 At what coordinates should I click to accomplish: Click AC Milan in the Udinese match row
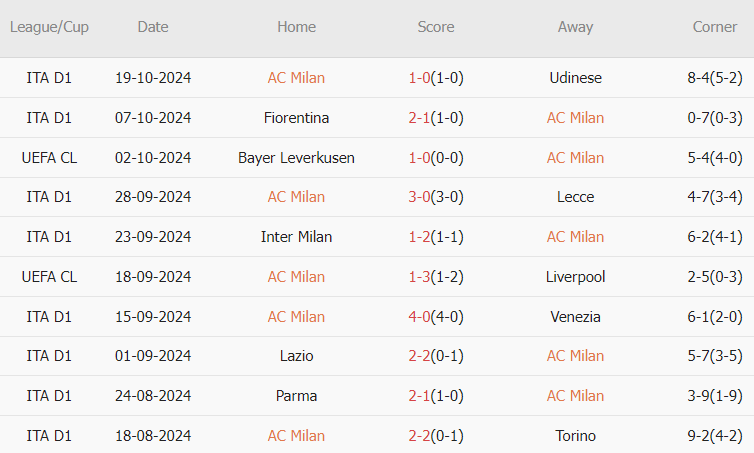[x=296, y=78]
